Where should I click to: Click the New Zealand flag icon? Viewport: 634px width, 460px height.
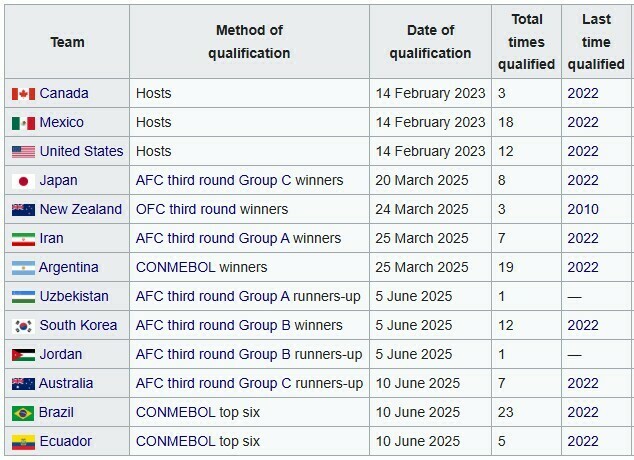pos(23,210)
